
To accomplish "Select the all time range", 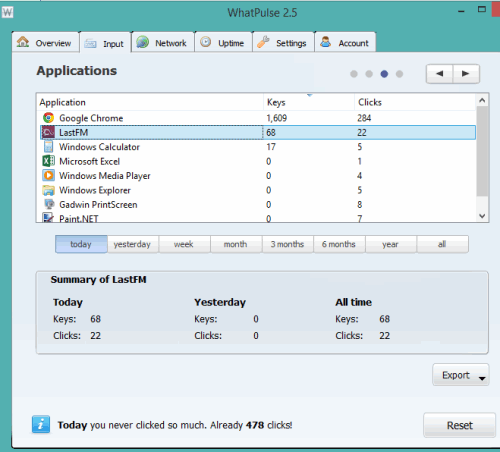I will 442,244.
